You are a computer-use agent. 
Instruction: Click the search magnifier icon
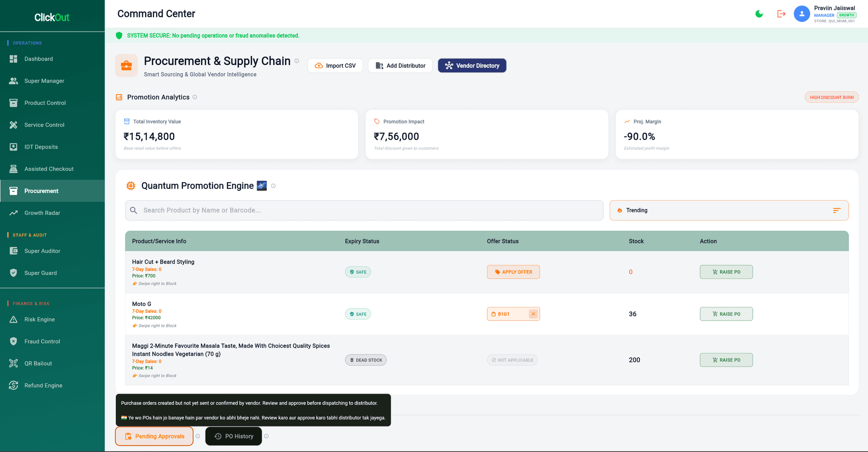click(x=134, y=210)
